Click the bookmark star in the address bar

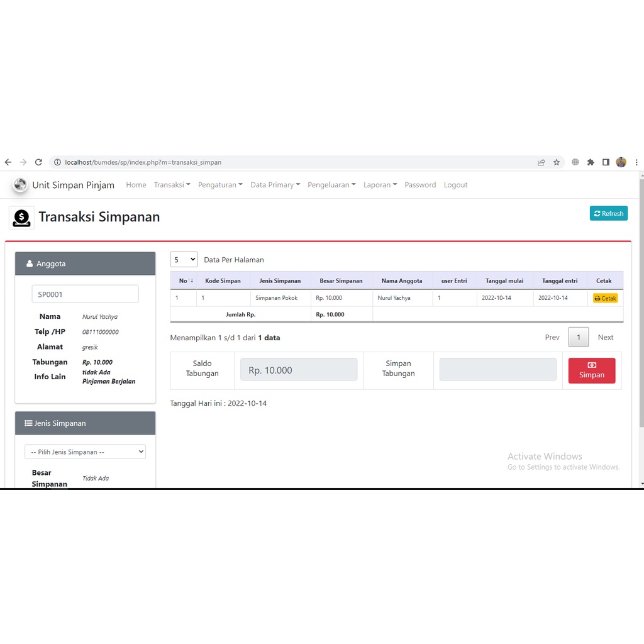tap(556, 162)
